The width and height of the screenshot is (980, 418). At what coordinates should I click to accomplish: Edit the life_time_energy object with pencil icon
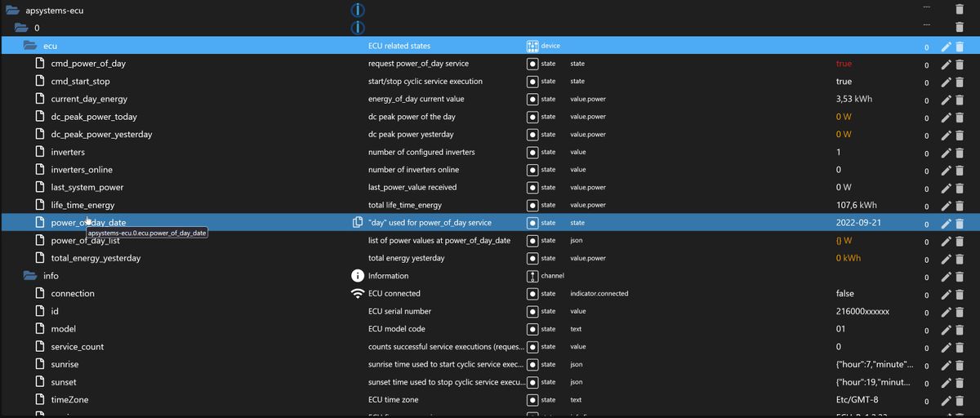[947, 205]
